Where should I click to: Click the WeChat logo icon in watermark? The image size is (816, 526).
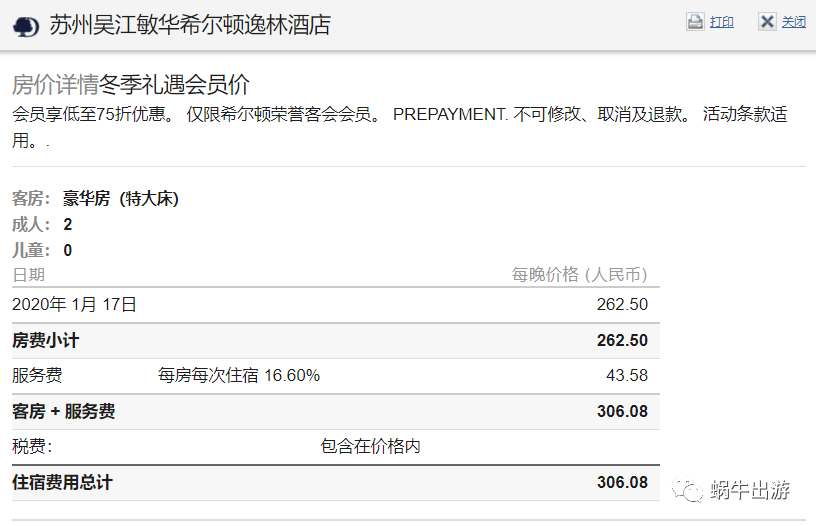tap(687, 489)
